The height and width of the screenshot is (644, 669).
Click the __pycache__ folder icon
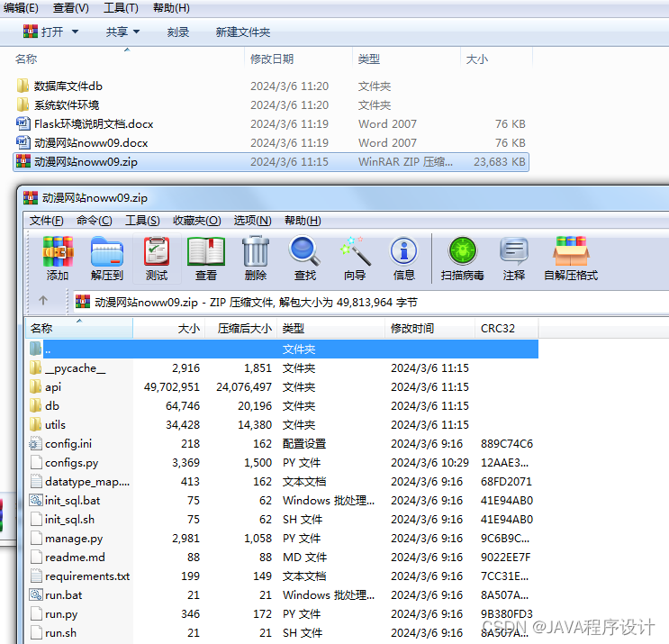(x=36, y=367)
